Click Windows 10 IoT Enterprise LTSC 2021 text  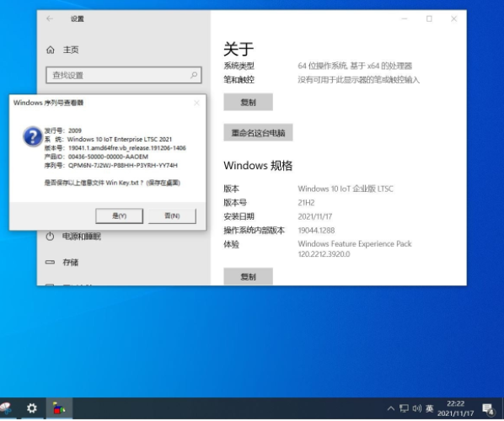coord(120,140)
